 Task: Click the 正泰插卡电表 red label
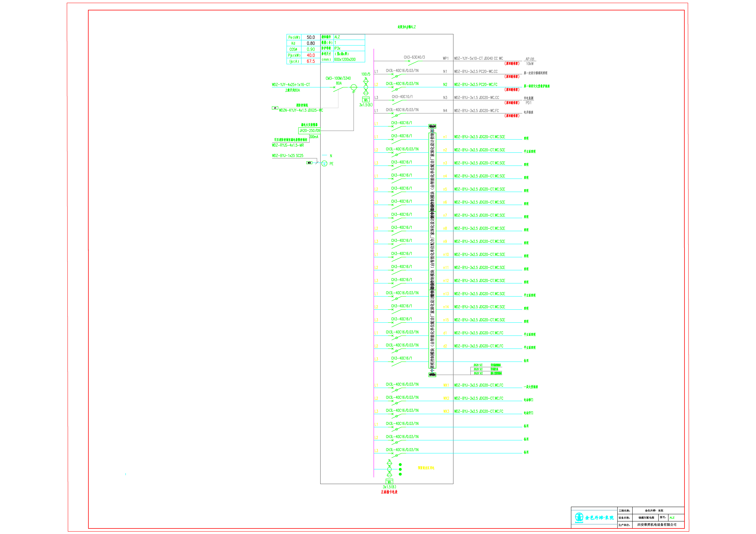click(x=389, y=492)
